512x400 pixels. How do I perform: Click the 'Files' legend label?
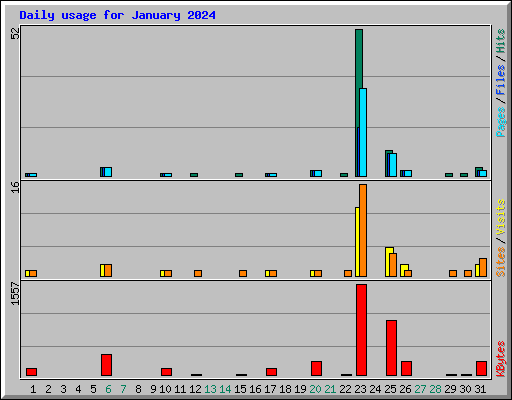coord(500,80)
